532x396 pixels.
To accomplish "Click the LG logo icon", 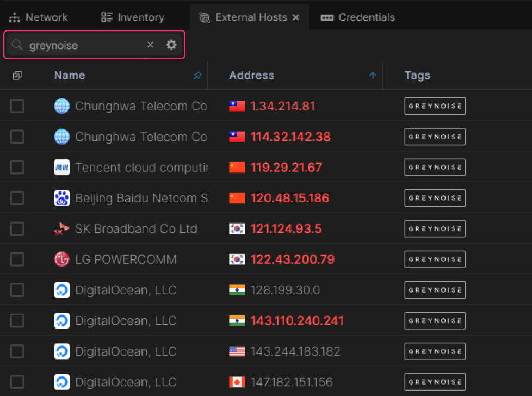I will [x=62, y=259].
